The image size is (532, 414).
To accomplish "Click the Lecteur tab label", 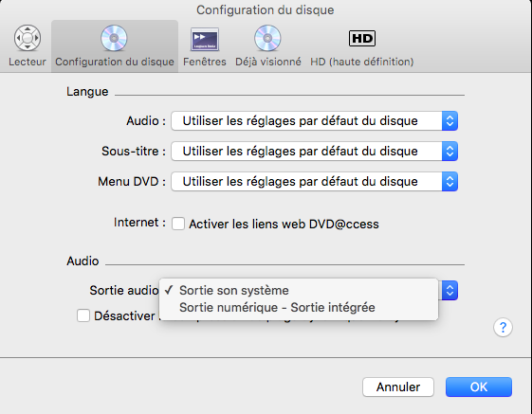I will coord(28,62).
